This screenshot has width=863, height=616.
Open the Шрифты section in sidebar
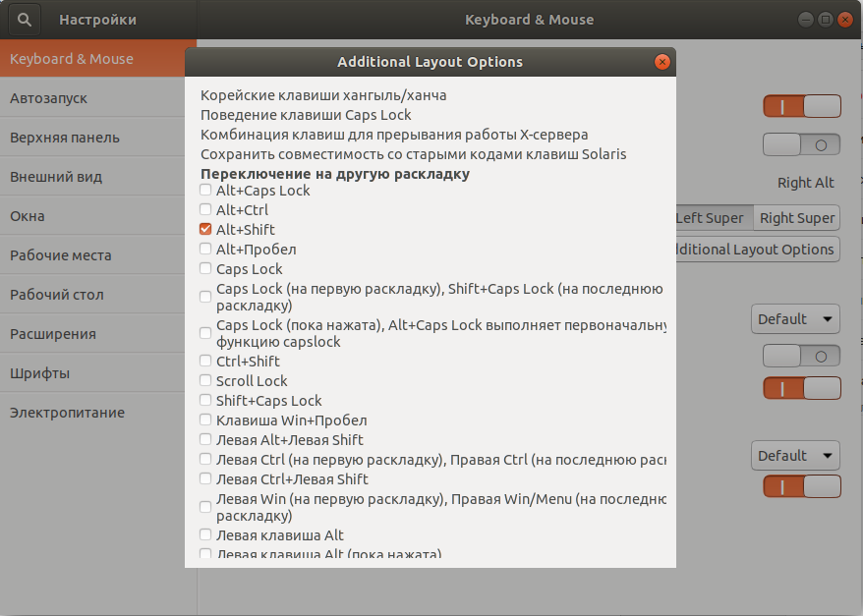coord(39,373)
